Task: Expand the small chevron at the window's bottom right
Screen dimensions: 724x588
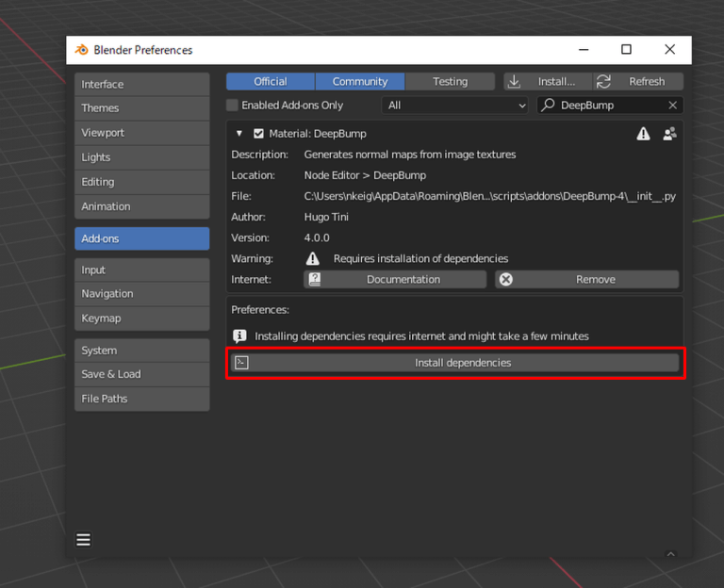Action: pos(670,554)
